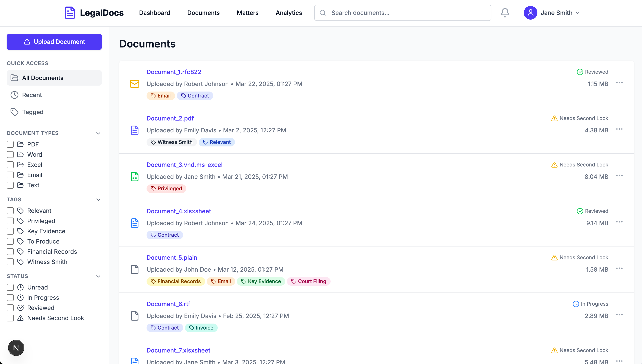Screen dimensions: 642x364
Task: Enable the Witness Smith tag filter
Action: click(x=10, y=262)
